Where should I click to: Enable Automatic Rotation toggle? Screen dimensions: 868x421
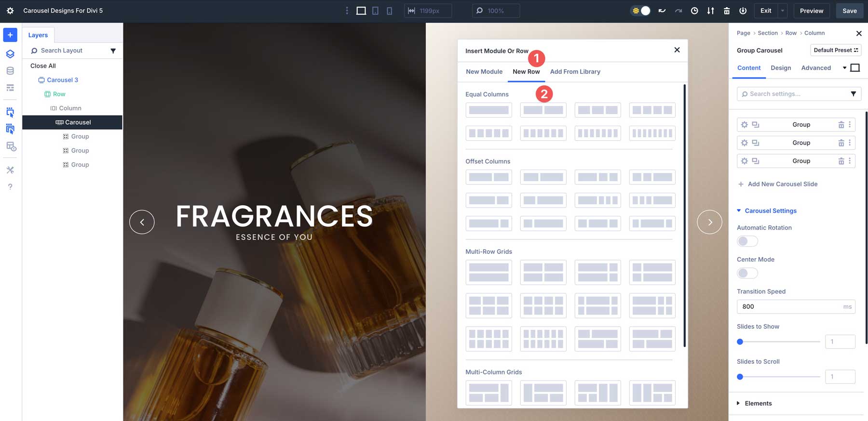[747, 241]
